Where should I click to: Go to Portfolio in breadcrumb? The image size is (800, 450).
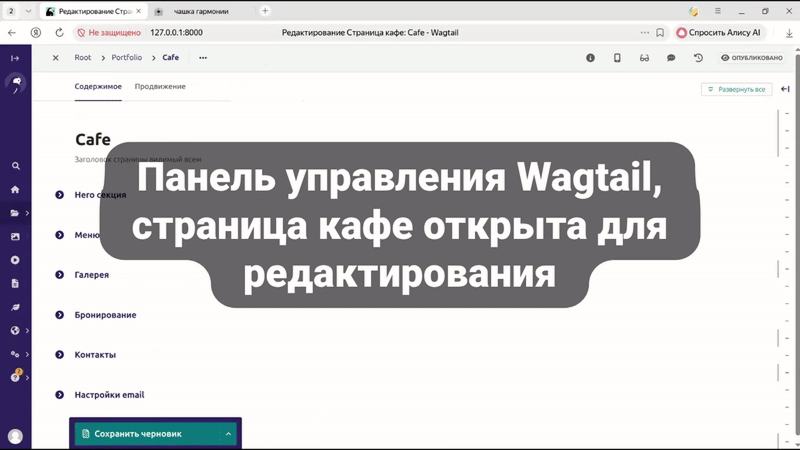127,58
